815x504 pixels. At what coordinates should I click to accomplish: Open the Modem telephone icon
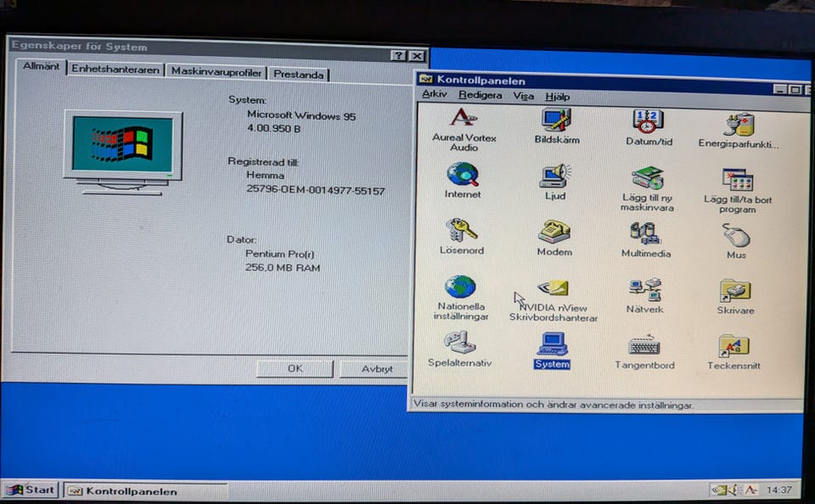pyautogui.click(x=554, y=232)
